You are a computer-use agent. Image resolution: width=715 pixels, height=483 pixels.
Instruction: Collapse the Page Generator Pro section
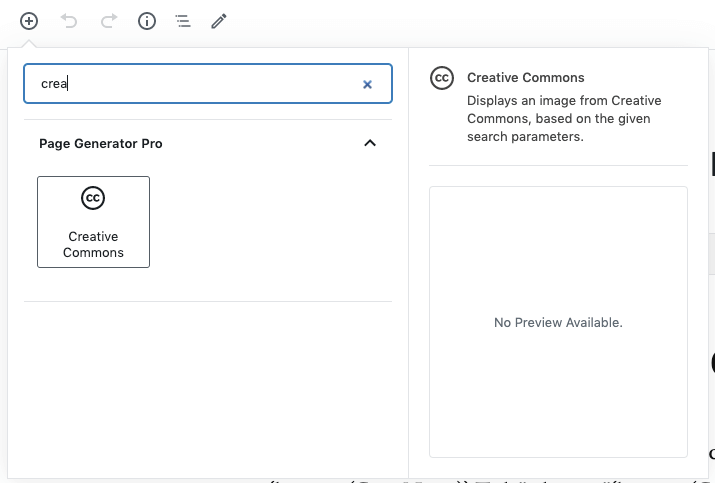click(x=370, y=143)
